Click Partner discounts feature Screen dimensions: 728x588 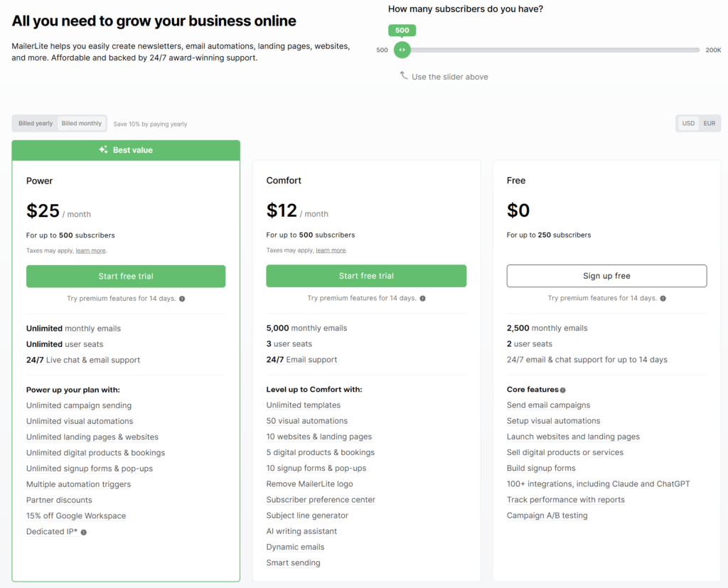pyautogui.click(x=59, y=501)
